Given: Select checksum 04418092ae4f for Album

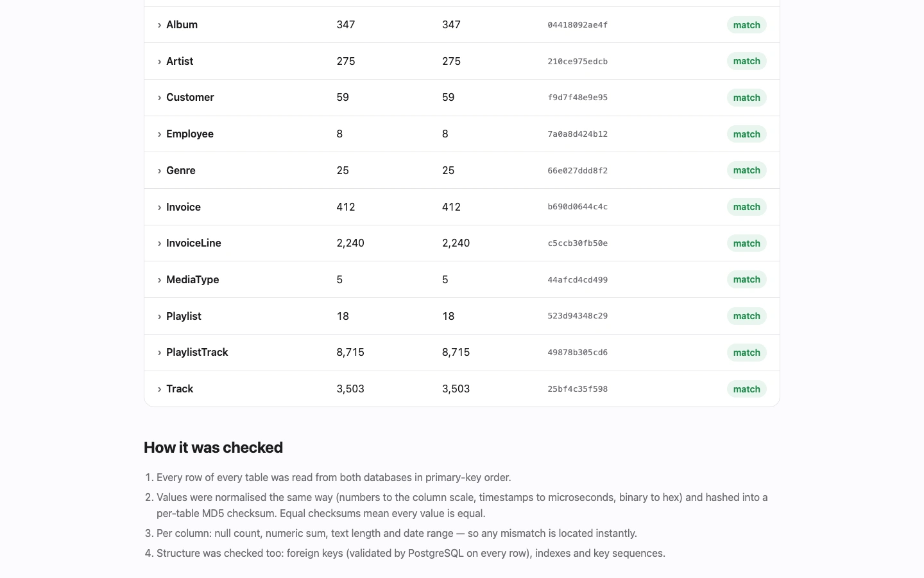Looking at the screenshot, I should point(577,25).
